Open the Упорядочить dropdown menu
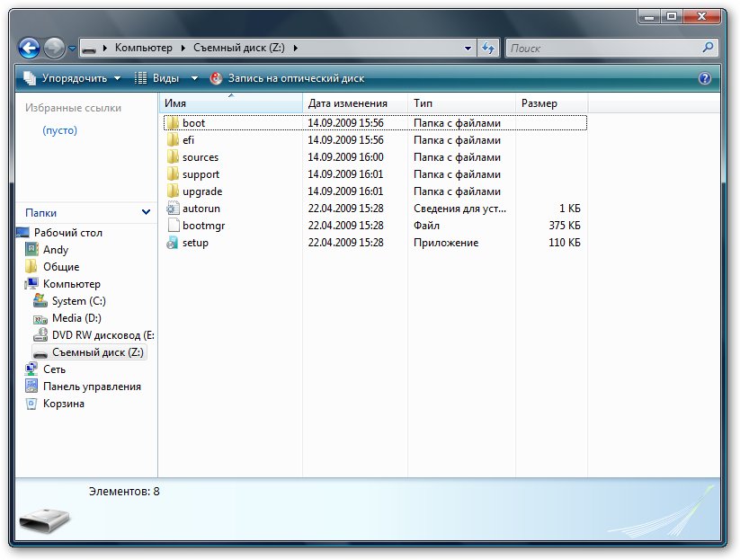 point(72,78)
